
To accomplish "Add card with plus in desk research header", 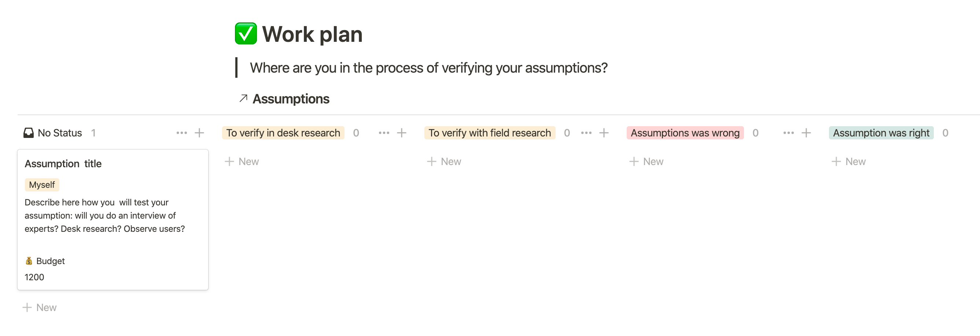I will 401,133.
